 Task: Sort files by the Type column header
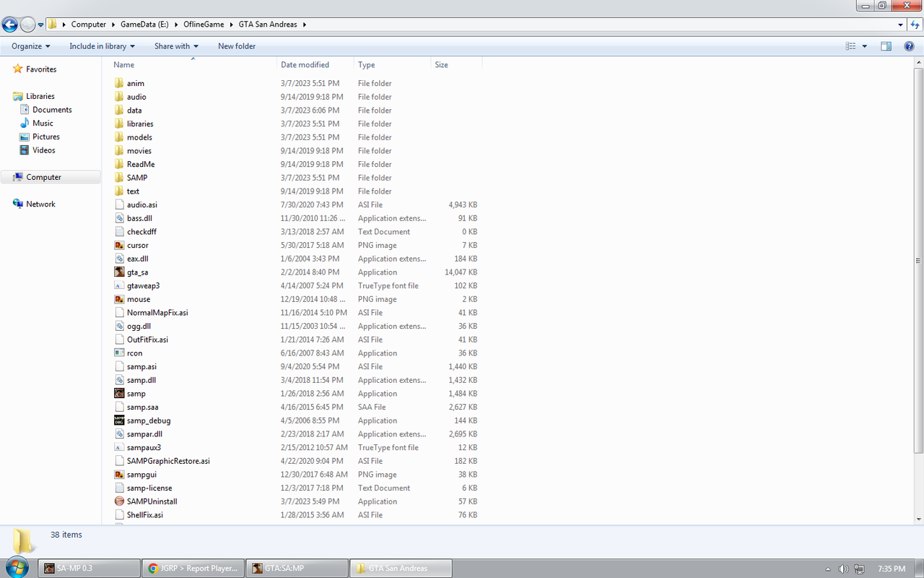392,65
